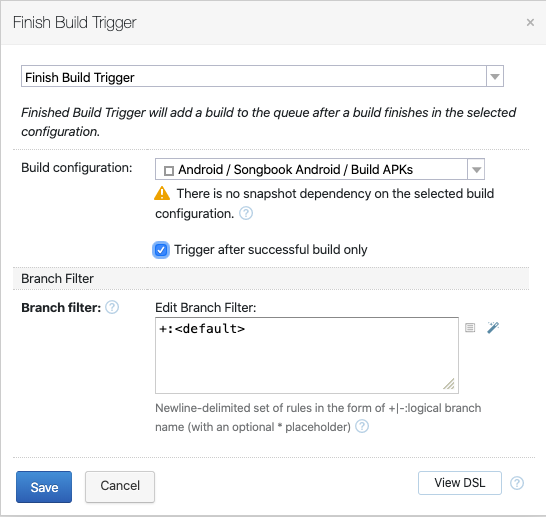The width and height of the screenshot is (546, 517).
Task: Click the help icon next to Branch filter label
Action: pyautogui.click(x=112, y=307)
